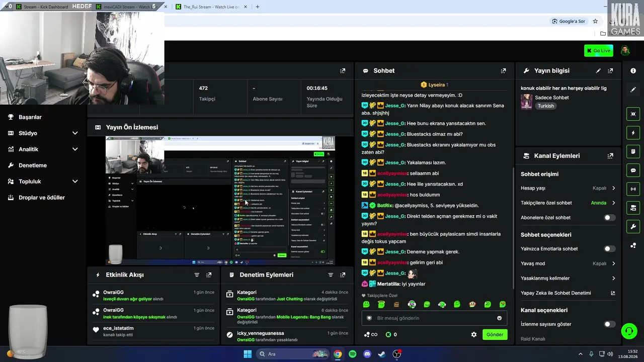Toggle the broadcast signal icon in right rail
Screen dimensions: 644x362
[x=633, y=189]
